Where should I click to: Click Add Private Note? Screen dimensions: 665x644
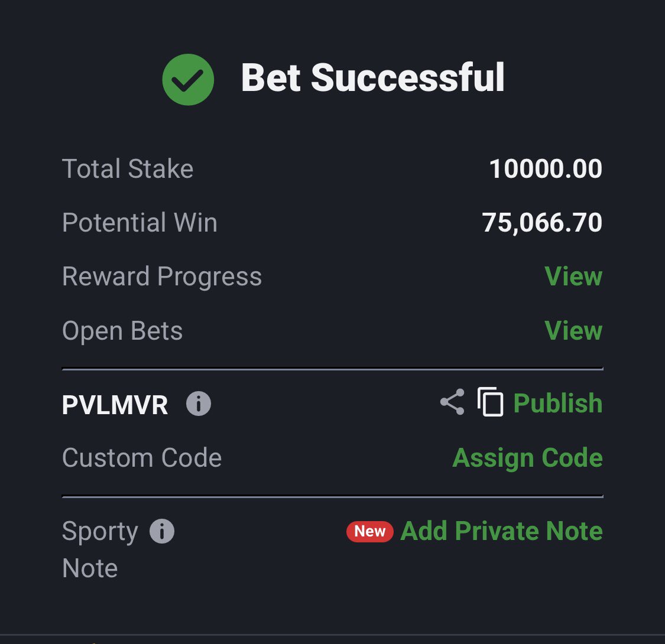point(501,531)
